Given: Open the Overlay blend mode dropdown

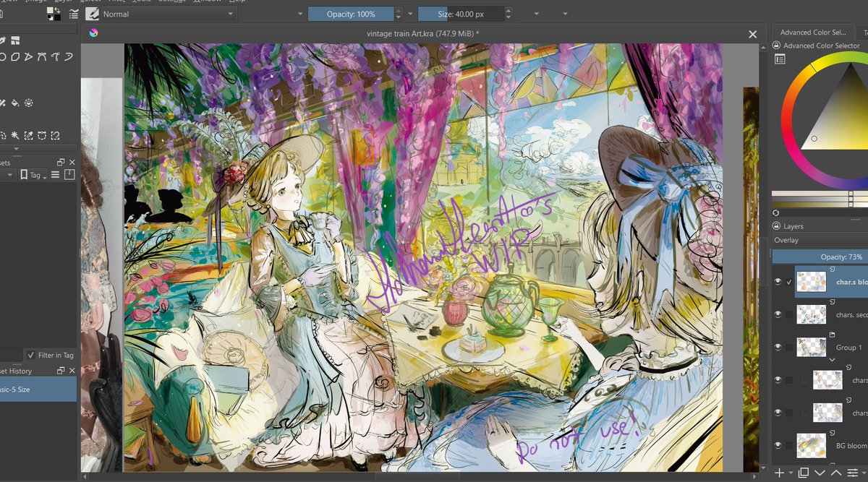Looking at the screenshot, I should 817,240.
